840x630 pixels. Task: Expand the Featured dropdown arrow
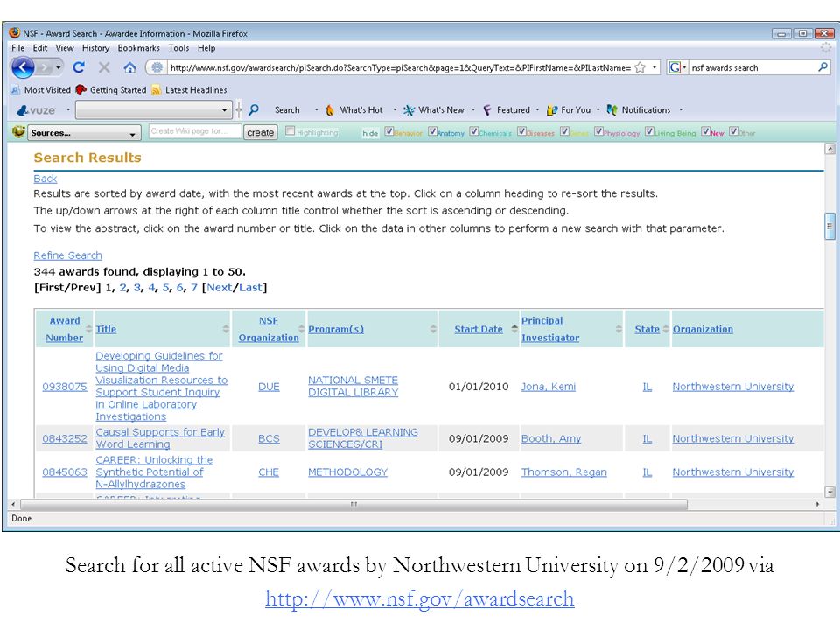point(537,110)
